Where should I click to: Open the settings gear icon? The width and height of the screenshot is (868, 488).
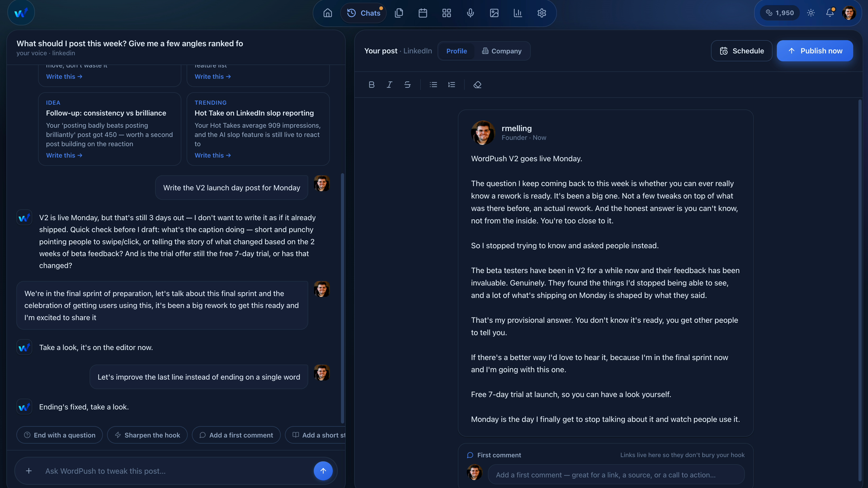click(x=542, y=13)
